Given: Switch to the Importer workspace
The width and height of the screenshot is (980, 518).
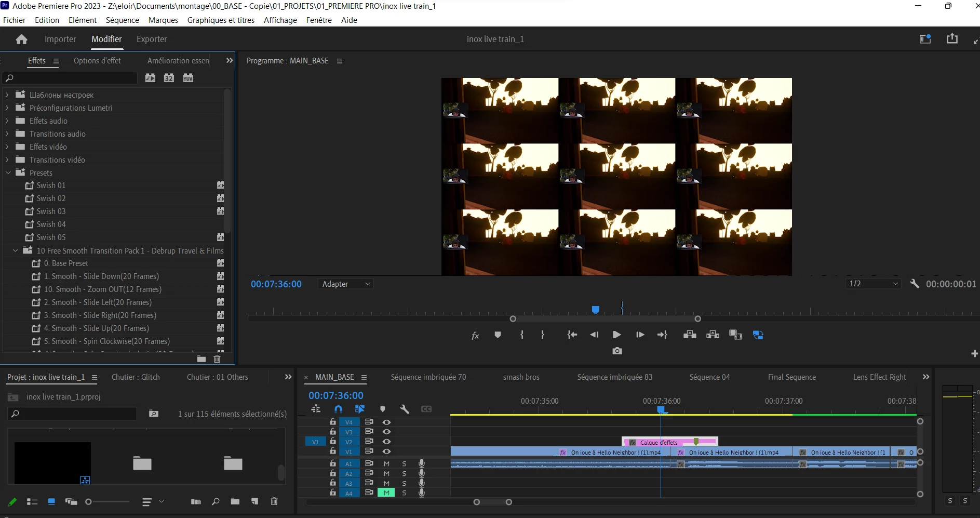Looking at the screenshot, I should coord(60,39).
